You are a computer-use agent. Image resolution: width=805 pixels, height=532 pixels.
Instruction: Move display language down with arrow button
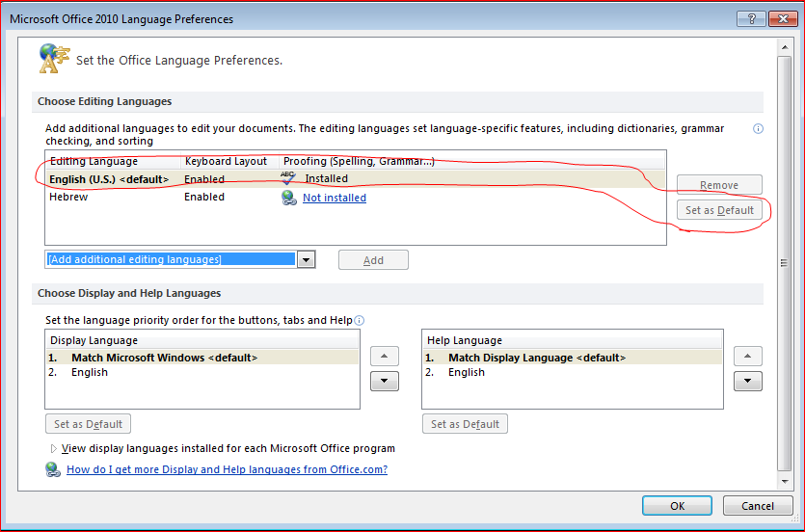click(385, 382)
